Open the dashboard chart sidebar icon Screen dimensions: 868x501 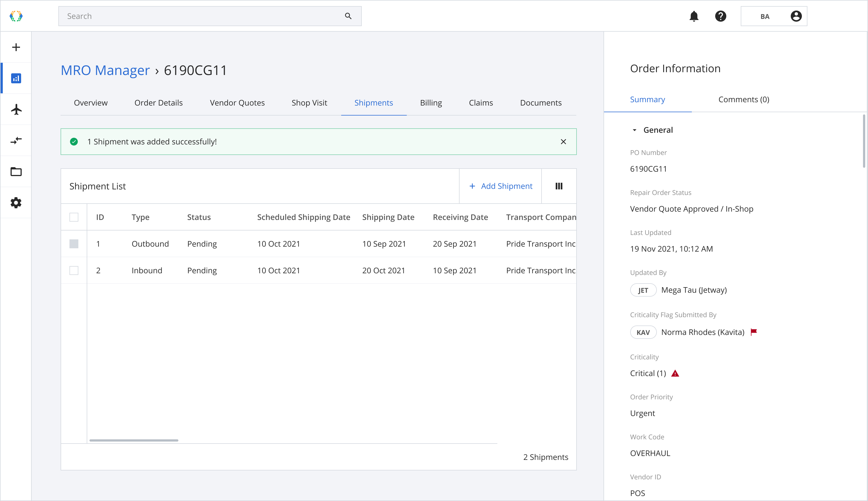(x=16, y=78)
